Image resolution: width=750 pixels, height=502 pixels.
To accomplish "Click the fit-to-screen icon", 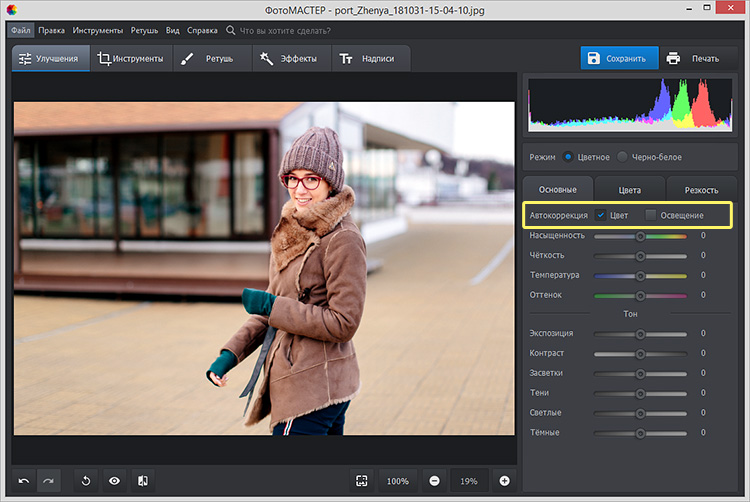I will click(x=361, y=481).
